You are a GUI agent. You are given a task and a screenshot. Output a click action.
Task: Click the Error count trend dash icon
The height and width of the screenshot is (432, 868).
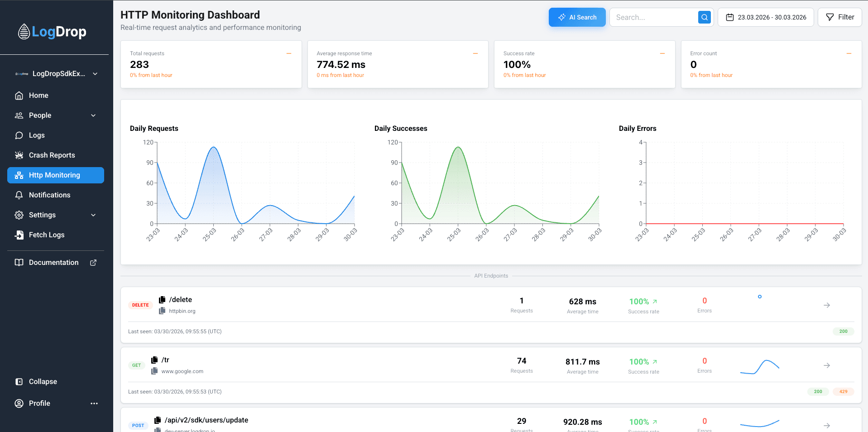(849, 53)
